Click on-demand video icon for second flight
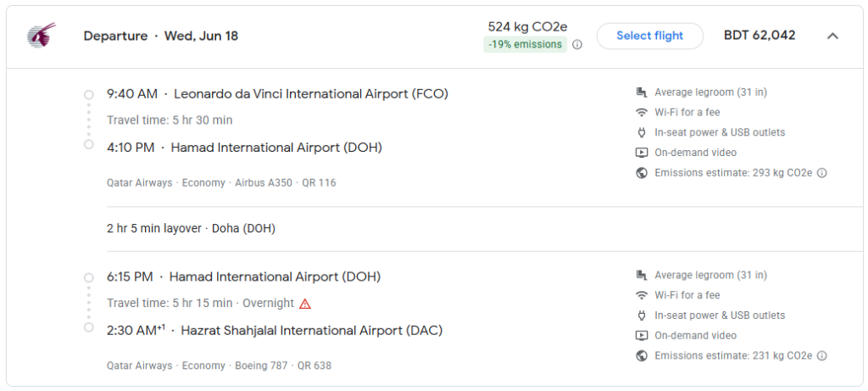 [642, 336]
